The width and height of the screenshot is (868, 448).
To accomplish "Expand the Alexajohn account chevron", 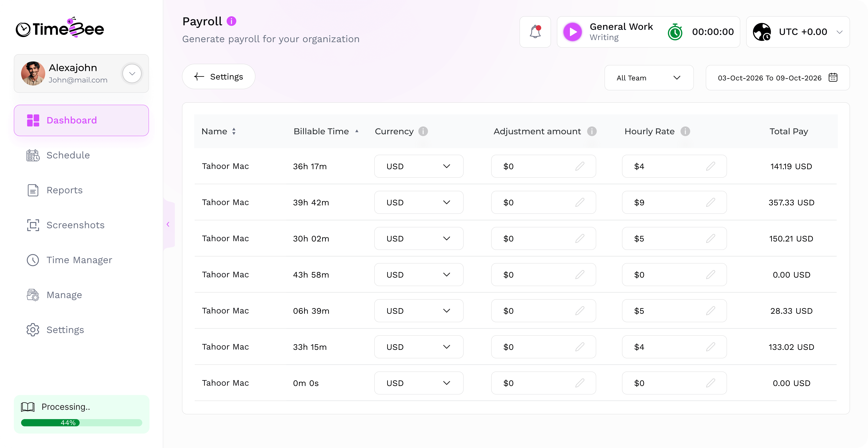I will (132, 73).
